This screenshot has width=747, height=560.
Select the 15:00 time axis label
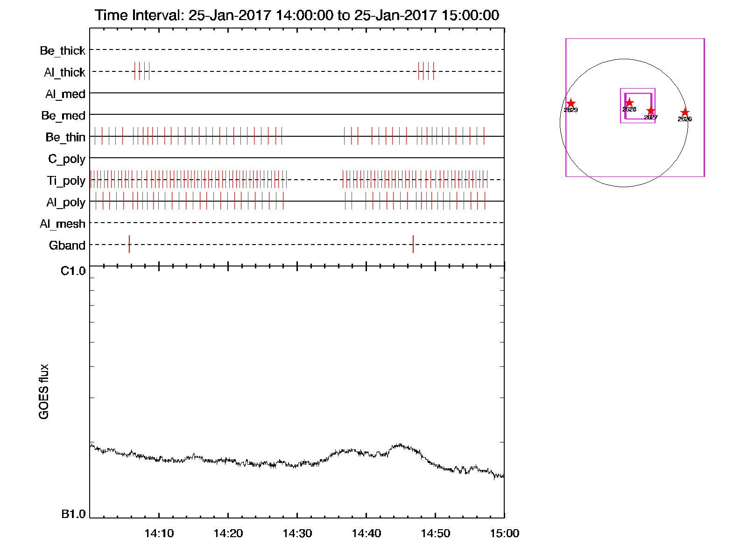coord(504,533)
